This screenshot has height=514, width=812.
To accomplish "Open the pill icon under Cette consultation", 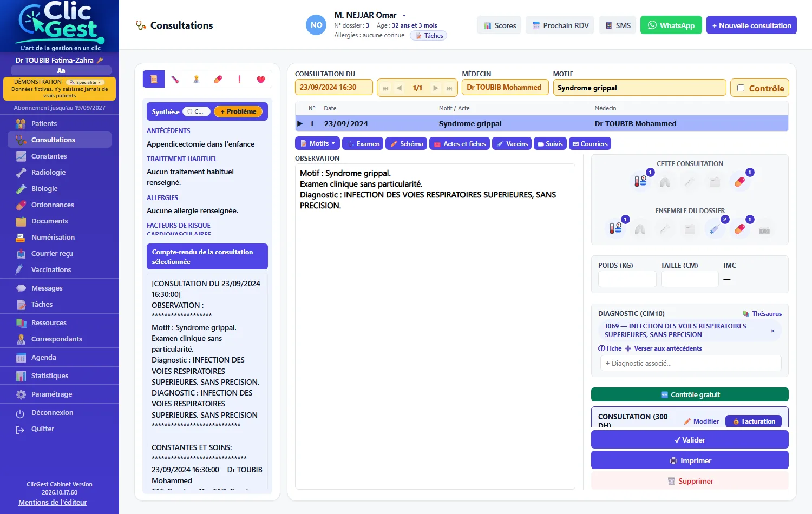I will coord(740,181).
